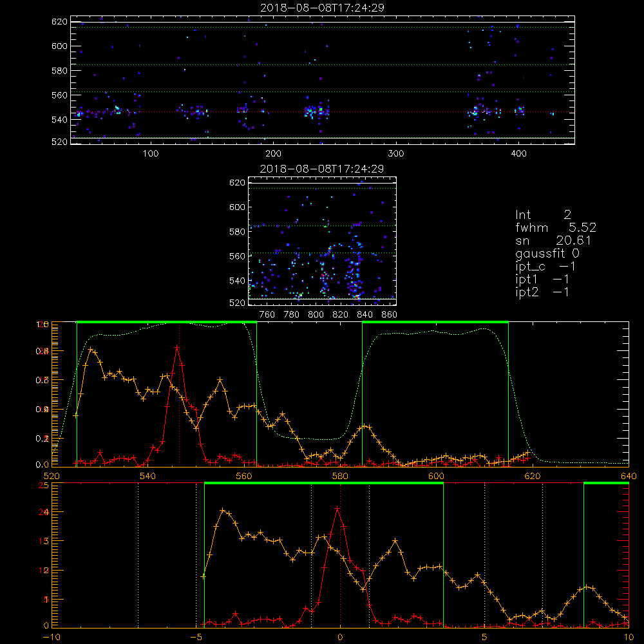Viewport: 644px width, 644px height.
Task: Click the '840' x-axis label of middle image
Action: click(365, 315)
